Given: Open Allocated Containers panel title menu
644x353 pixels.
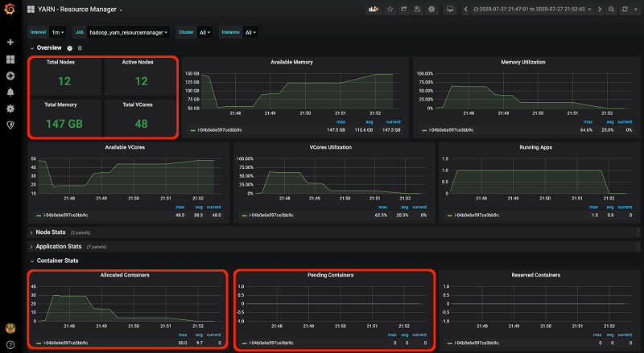Looking at the screenshot, I should coord(125,275).
